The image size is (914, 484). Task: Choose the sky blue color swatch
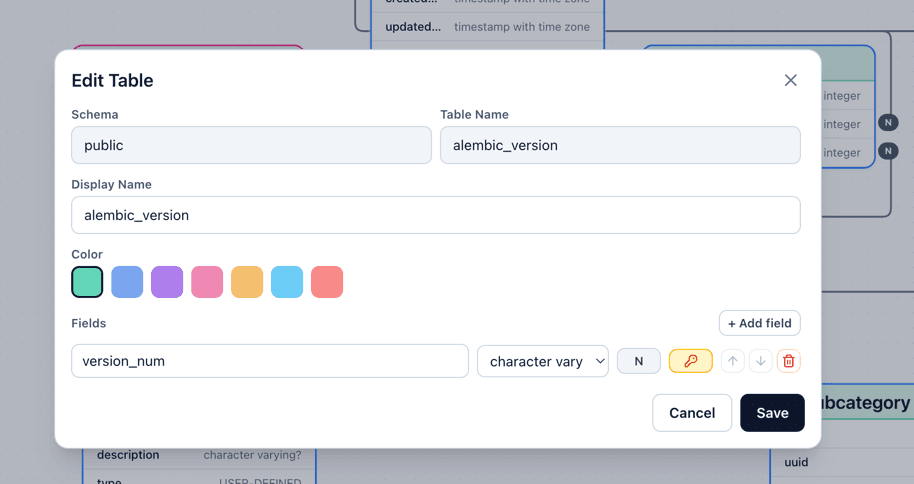(x=287, y=282)
